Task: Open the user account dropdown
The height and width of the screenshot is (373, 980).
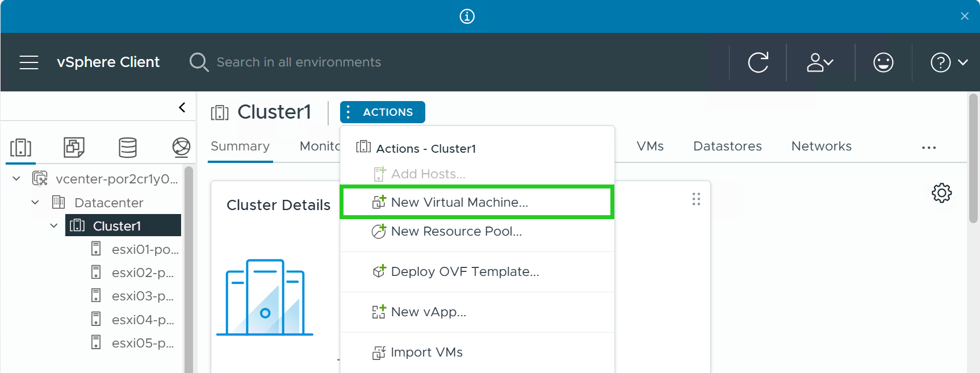Action: click(x=820, y=62)
